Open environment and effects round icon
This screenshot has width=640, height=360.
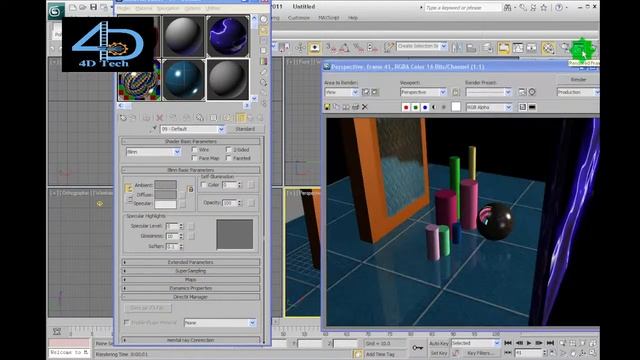[x=532, y=92]
